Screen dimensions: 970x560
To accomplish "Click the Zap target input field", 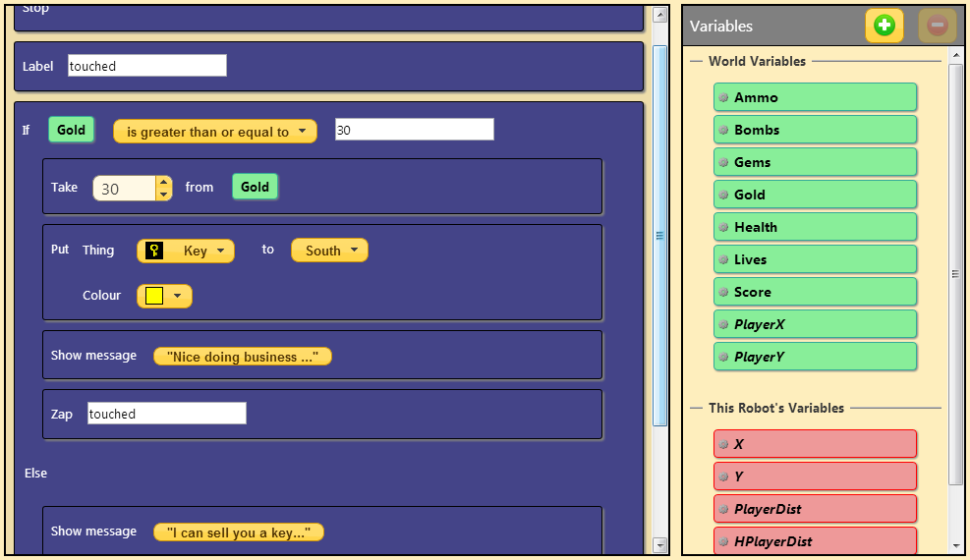I will (x=166, y=414).
